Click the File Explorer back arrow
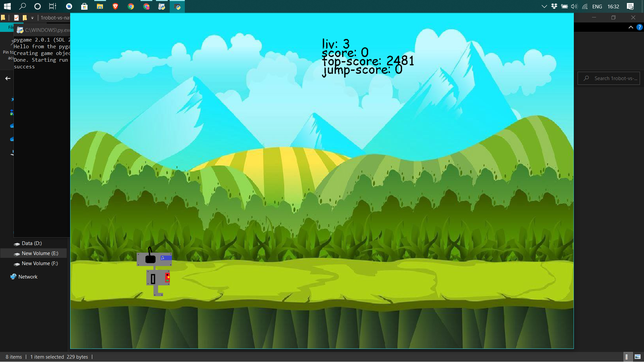This screenshot has width=644, height=362. pyautogui.click(x=8, y=78)
